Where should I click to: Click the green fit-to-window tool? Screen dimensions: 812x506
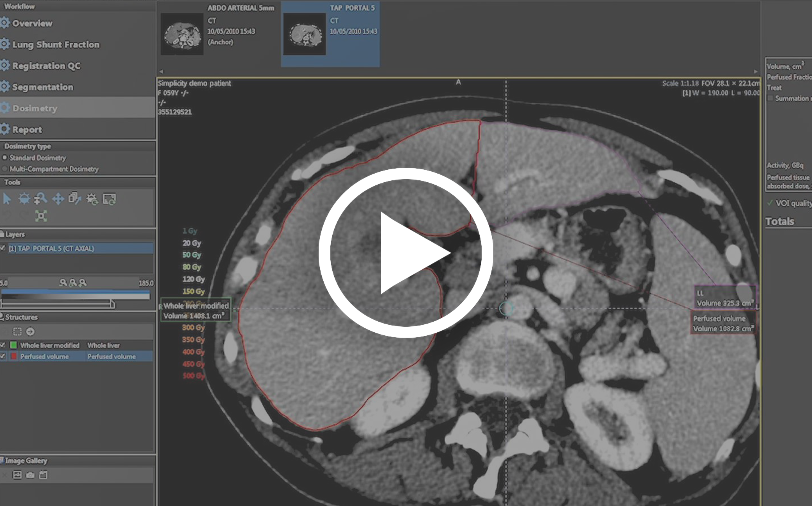[41, 216]
